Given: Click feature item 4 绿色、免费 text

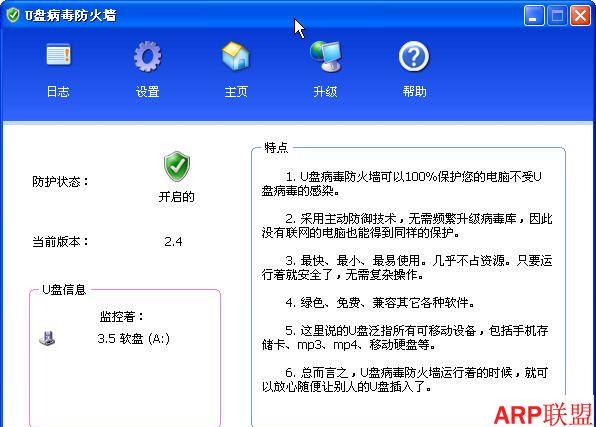Looking at the screenshot, I should point(380,303).
